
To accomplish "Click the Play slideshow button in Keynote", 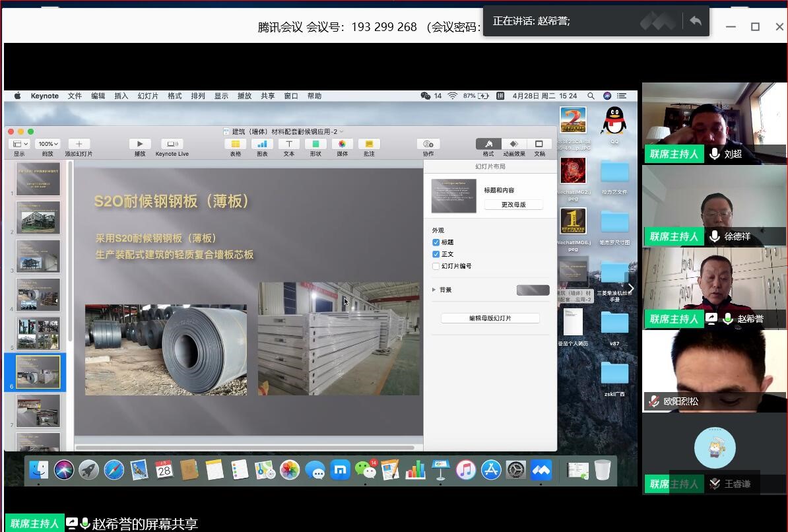I will tap(139, 144).
